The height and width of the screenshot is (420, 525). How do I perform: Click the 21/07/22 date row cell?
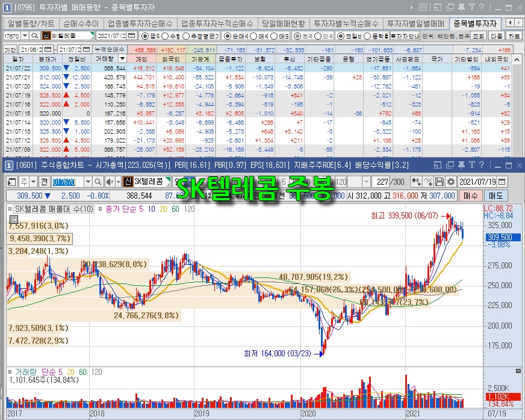tap(17, 68)
